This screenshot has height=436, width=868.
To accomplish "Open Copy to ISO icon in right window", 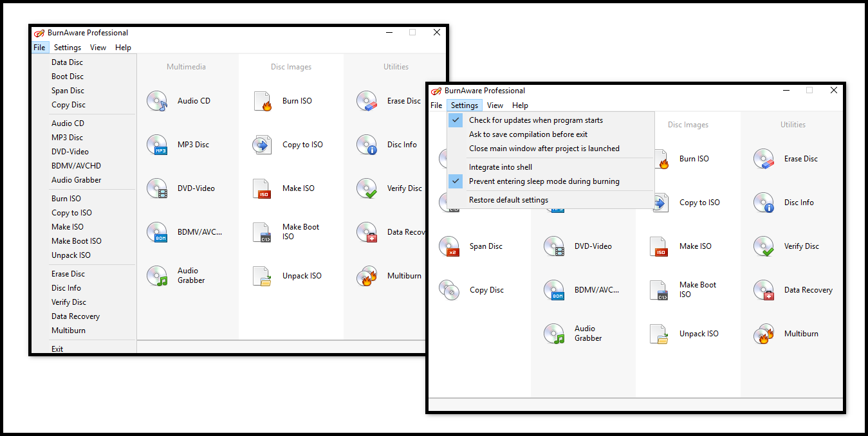I will pos(661,204).
